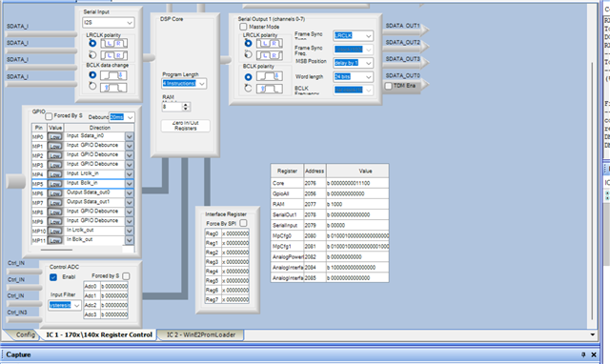Screen dimensions: 610x364
Task: Close the Capture panel
Action: 594,354
